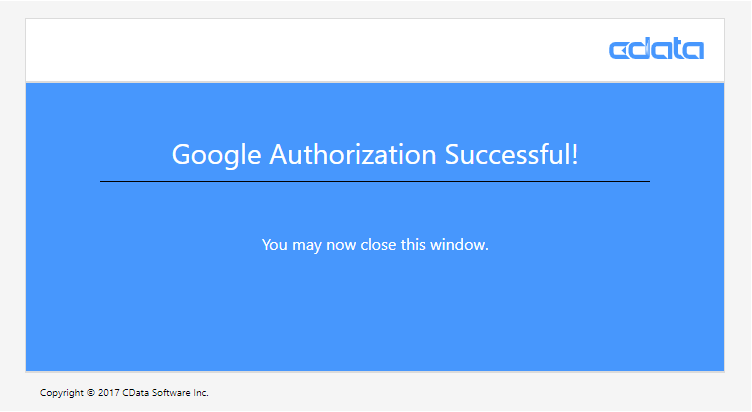Screen dimensions: 752x412
Task: Click the word 'Authorization' in heading
Action: click(352, 154)
